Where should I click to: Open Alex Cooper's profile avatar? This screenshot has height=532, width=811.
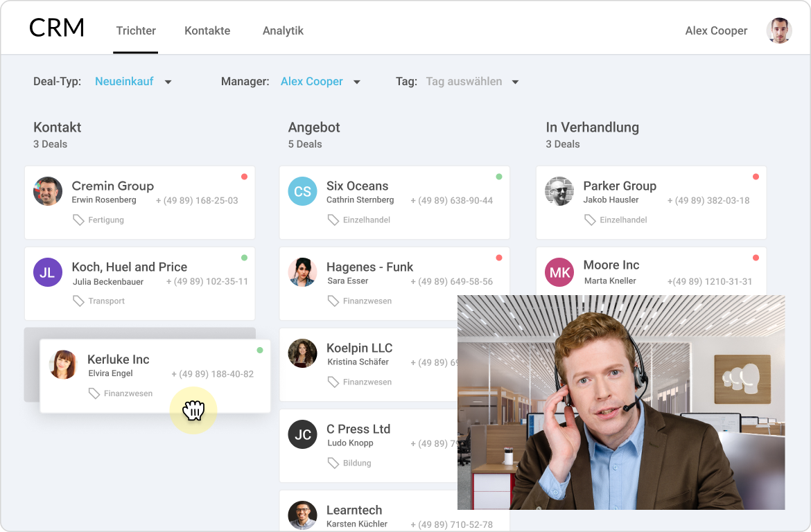(779, 30)
